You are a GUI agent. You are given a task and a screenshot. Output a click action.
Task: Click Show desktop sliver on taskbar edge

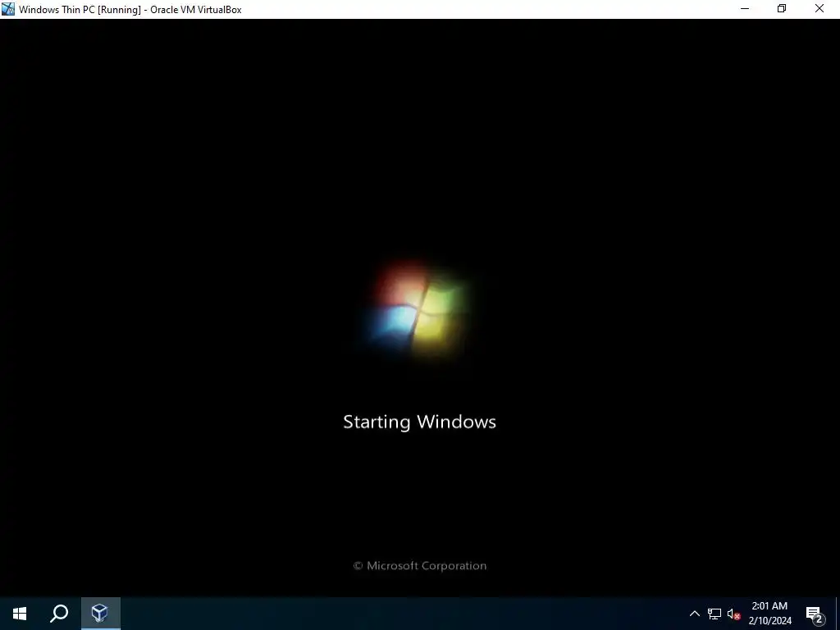click(x=838, y=614)
